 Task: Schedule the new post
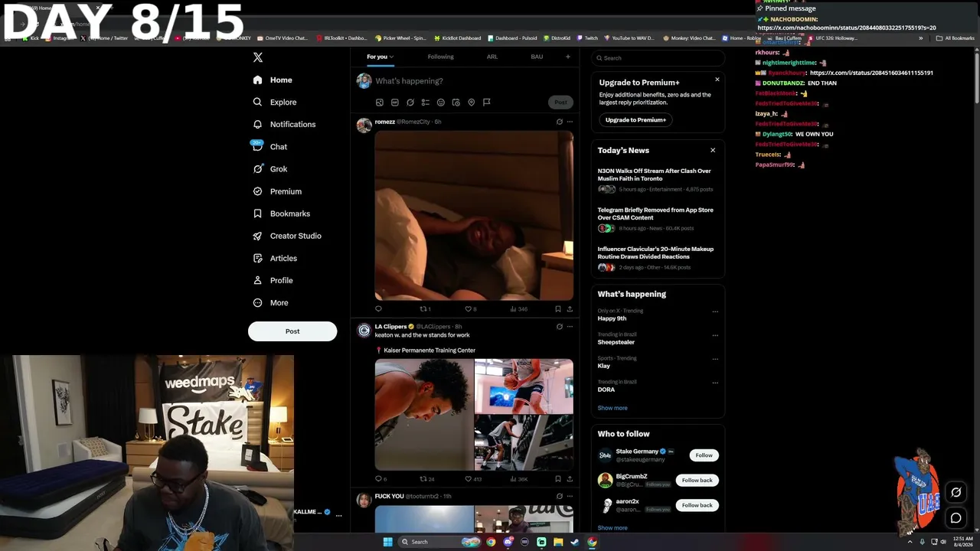coord(456,103)
